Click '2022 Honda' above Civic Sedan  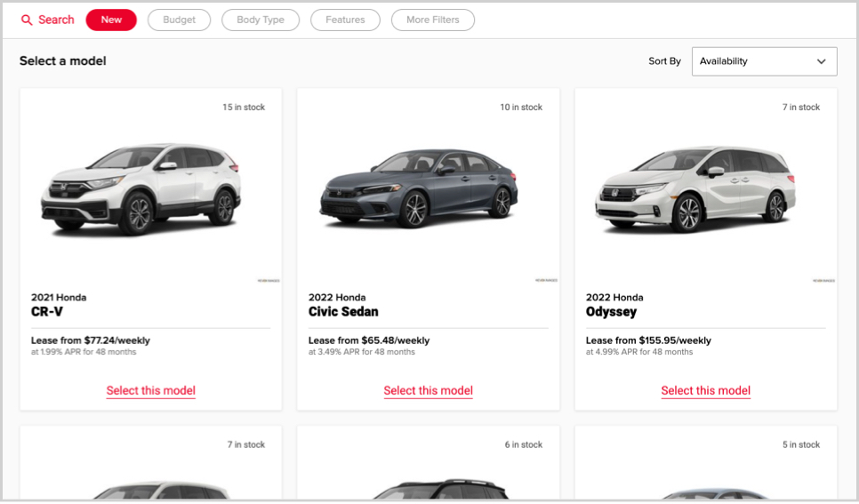pyautogui.click(x=337, y=298)
